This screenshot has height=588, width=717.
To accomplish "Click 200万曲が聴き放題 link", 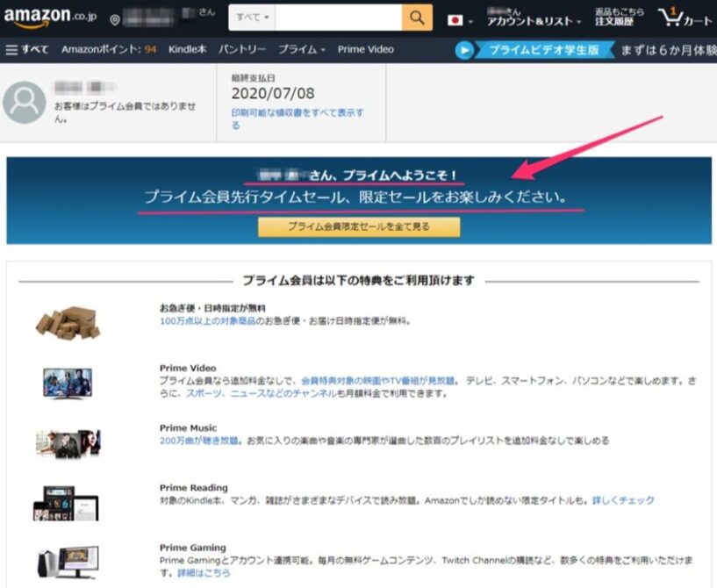I will pos(199,441).
